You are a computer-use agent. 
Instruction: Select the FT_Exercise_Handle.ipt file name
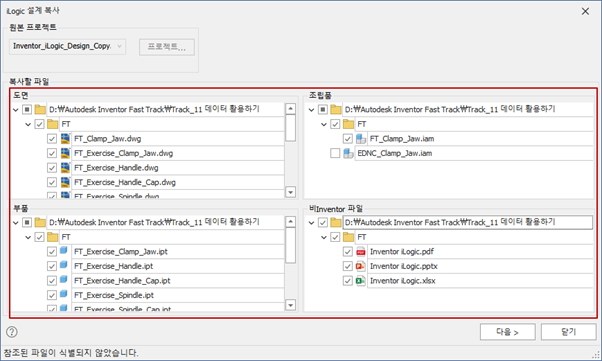pyautogui.click(x=114, y=266)
